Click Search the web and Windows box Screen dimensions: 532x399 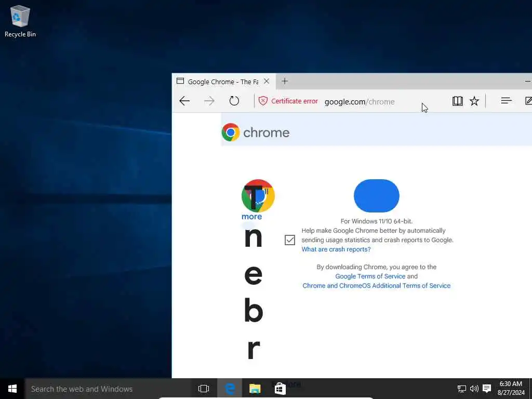tap(108, 389)
